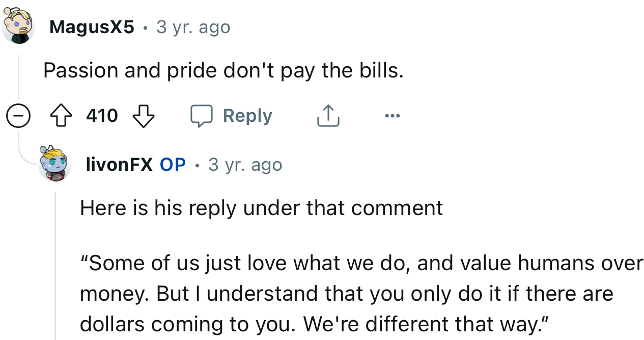Viewport: 644px width, 340px height.
Task: Expand the overflow menu on the comment
Action: (392, 115)
